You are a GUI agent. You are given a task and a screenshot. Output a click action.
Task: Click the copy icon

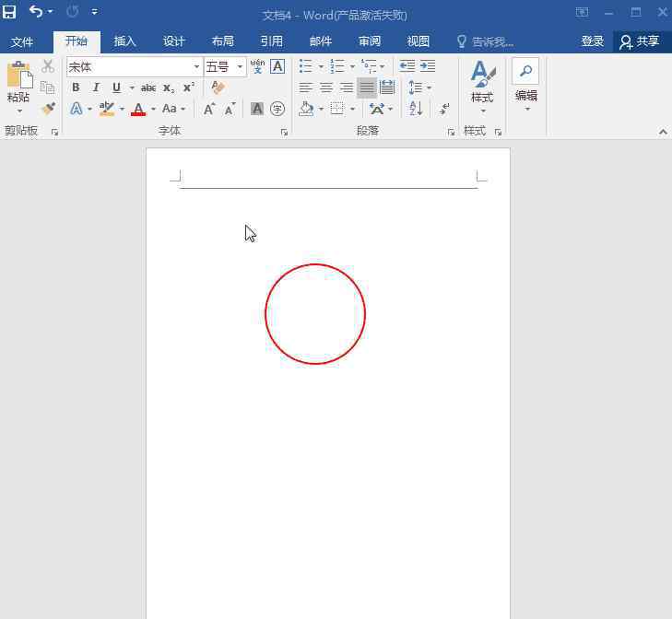click(47, 88)
